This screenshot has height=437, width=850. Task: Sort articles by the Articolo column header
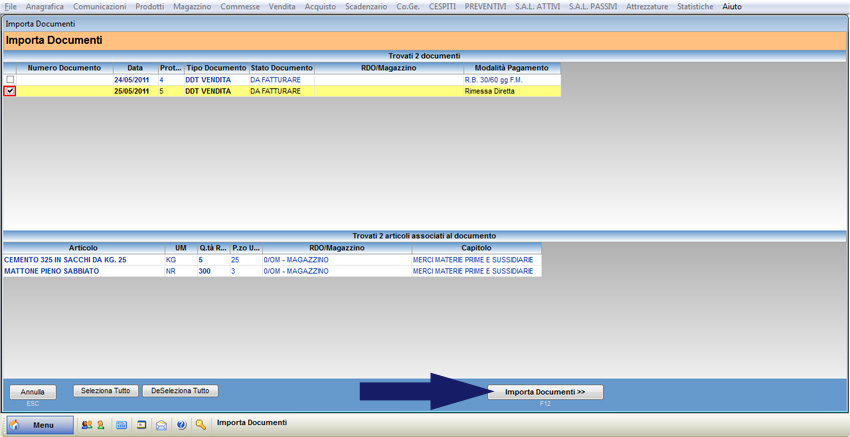pyautogui.click(x=83, y=248)
